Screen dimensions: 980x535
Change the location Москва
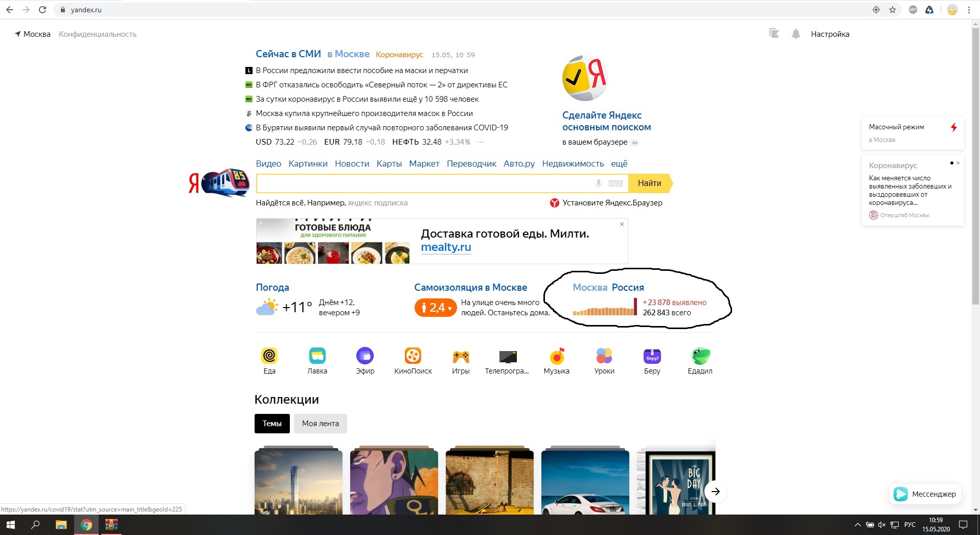[33, 34]
